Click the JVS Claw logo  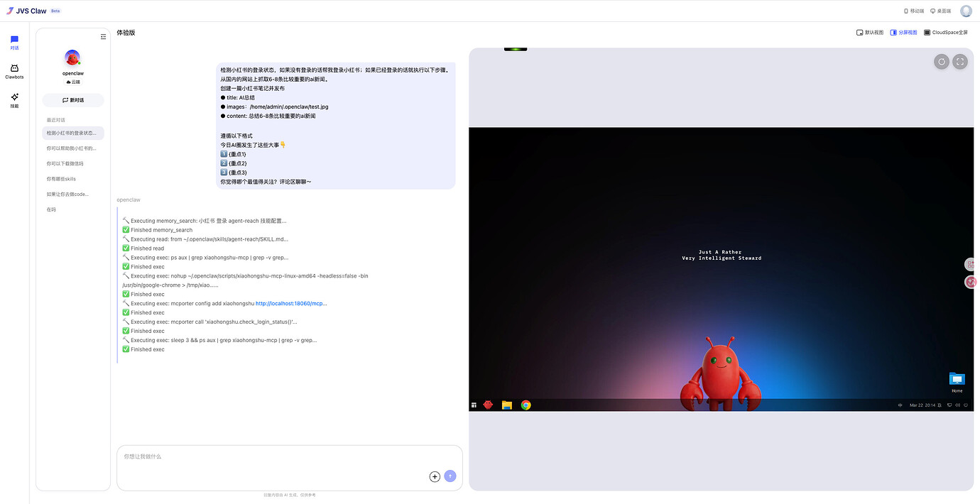pyautogui.click(x=26, y=11)
